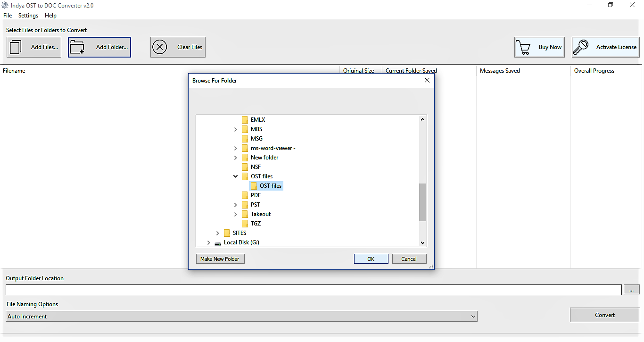Click the Current Folder Saved column header

pyautogui.click(x=411, y=71)
